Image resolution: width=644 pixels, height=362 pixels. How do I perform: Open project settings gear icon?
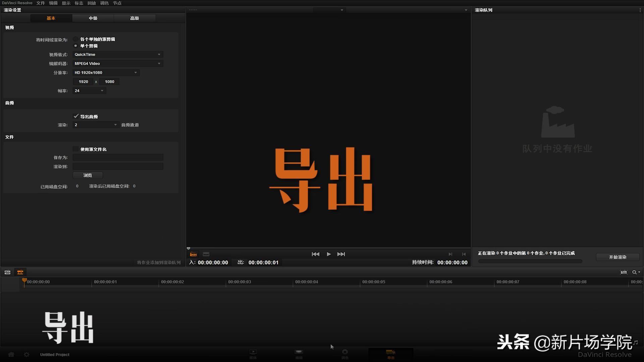click(26, 354)
